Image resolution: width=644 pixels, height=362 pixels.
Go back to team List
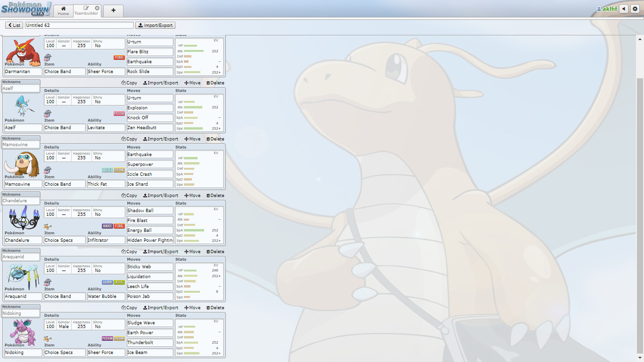pyautogui.click(x=14, y=25)
